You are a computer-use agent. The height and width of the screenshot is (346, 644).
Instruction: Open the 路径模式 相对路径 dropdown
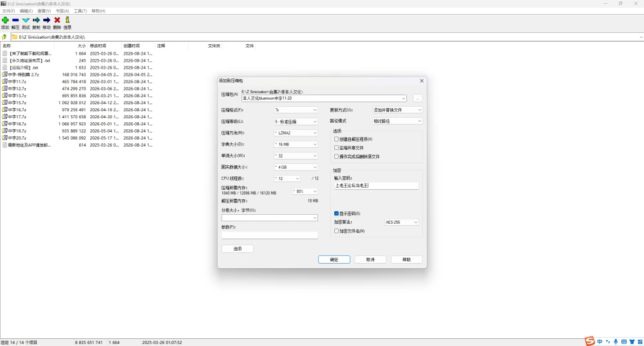pos(397,121)
